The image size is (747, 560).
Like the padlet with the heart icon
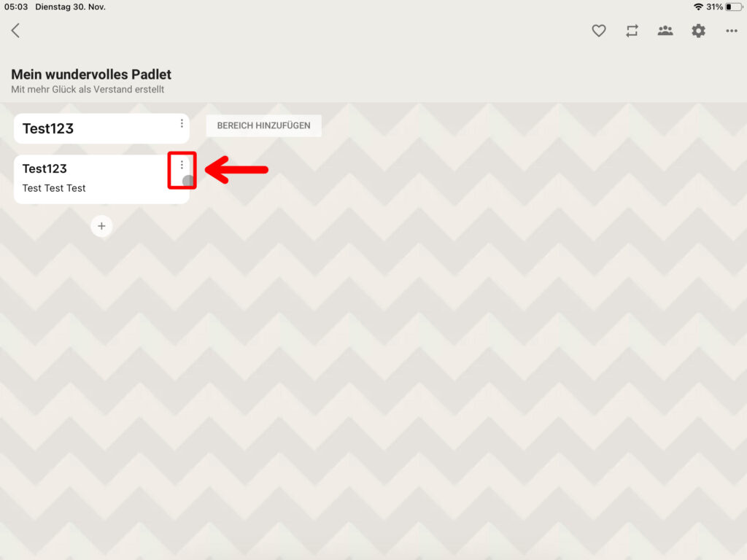pos(598,31)
